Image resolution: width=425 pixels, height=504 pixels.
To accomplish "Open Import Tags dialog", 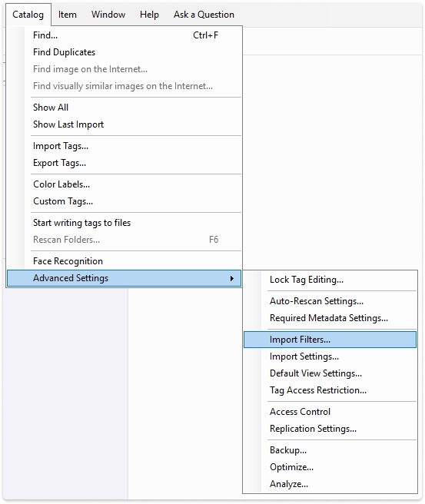I will [124, 146].
